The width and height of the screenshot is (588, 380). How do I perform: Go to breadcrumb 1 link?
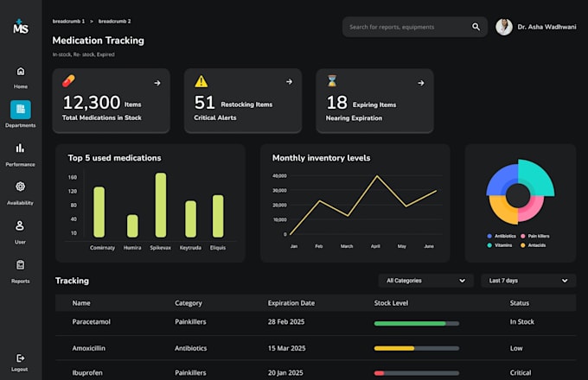(68, 22)
